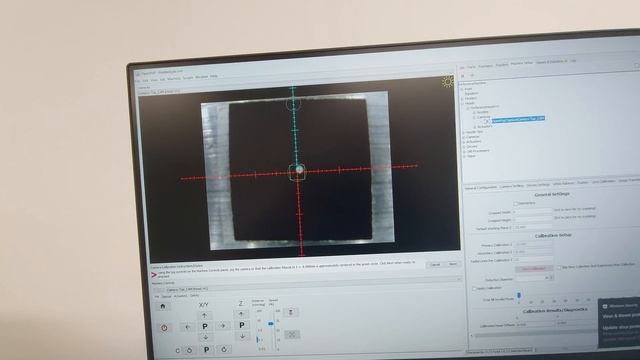This screenshot has width=640, height=360.
Task: Jog Z down with the arrow button
Action: point(242,336)
